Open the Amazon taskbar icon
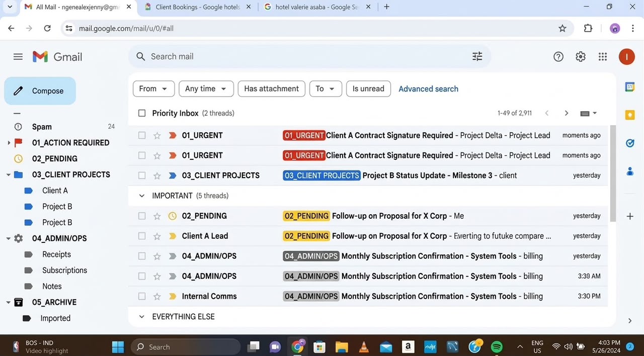The height and width of the screenshot is (356, 644). [408, 346]
